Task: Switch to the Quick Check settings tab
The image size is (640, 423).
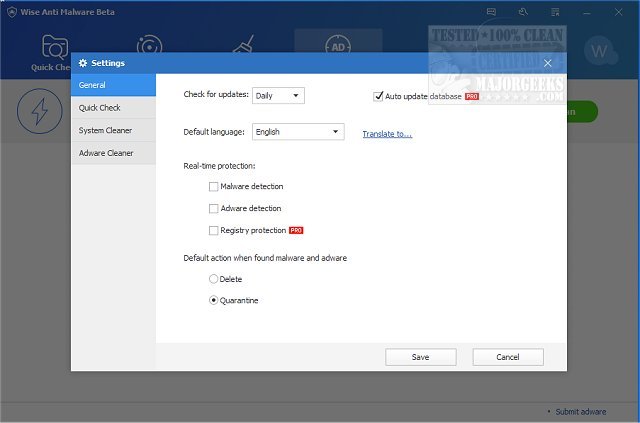Action: pyautogui.click(x=113, y=108)
